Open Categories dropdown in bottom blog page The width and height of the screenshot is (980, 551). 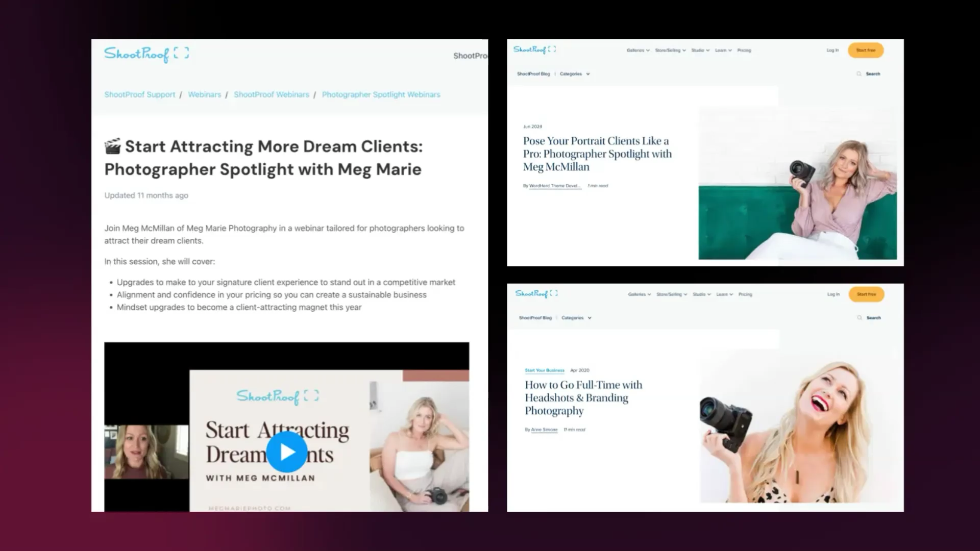click(576, 318)
